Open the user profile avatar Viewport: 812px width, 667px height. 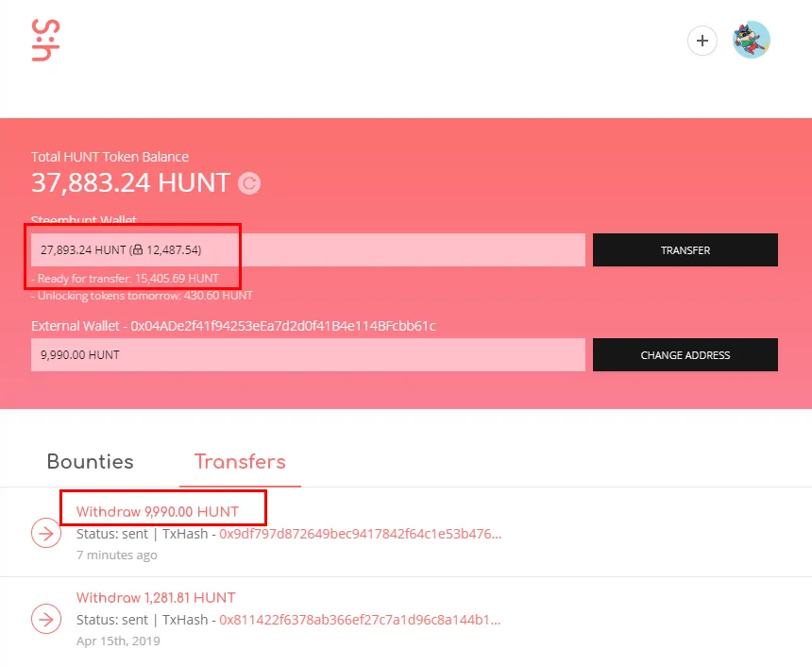click(x=752, y=41)
